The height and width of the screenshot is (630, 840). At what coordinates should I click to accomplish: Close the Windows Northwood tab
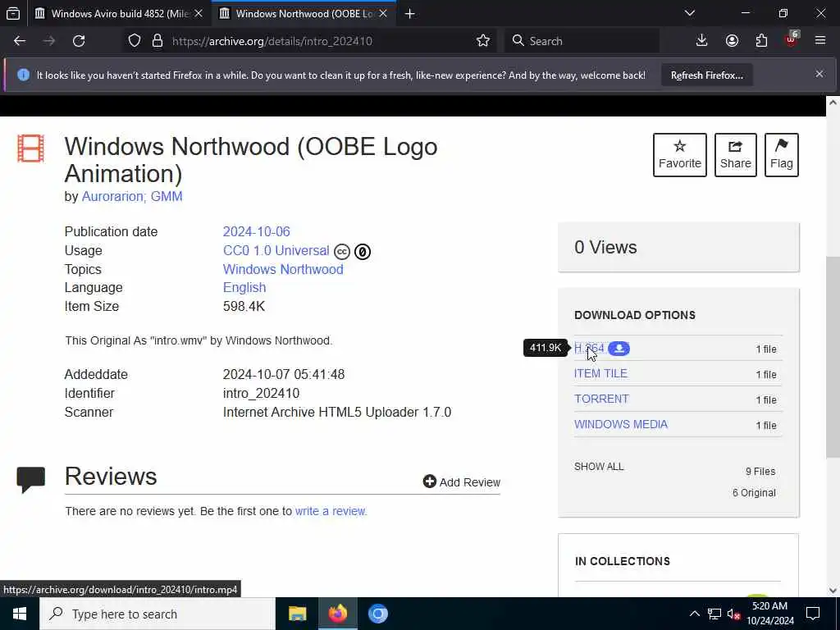pos(383,13)
